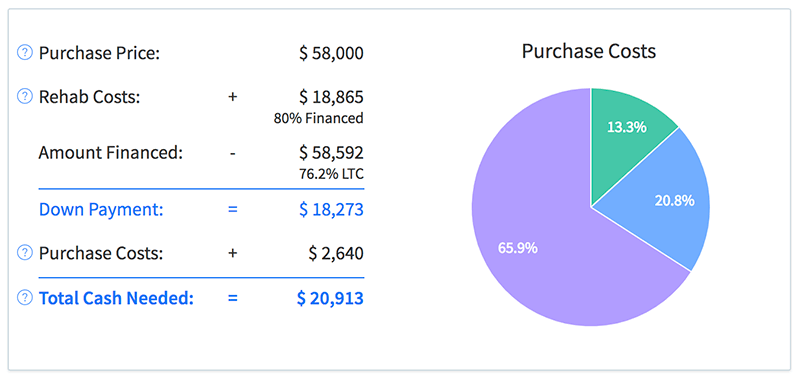Click the Amount Financed label
800x379 pixels.
111,153
